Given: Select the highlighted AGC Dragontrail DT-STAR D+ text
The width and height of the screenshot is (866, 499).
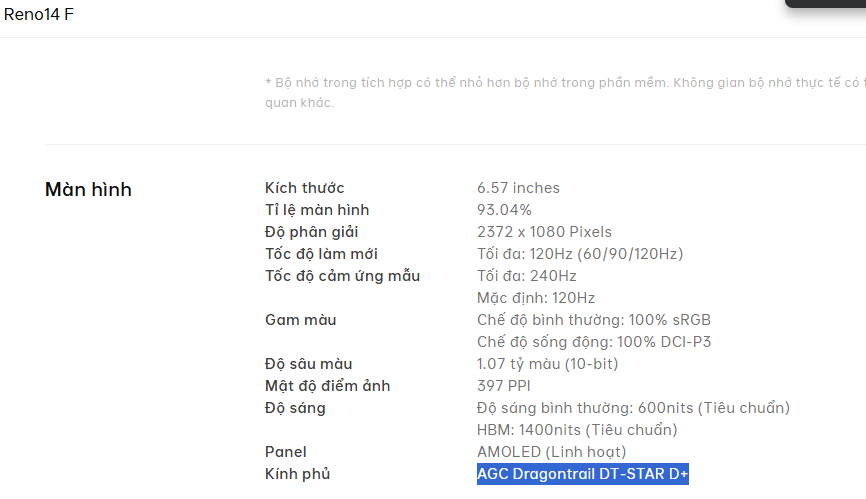Looking at the screenshot, I should tap(583, 474).
